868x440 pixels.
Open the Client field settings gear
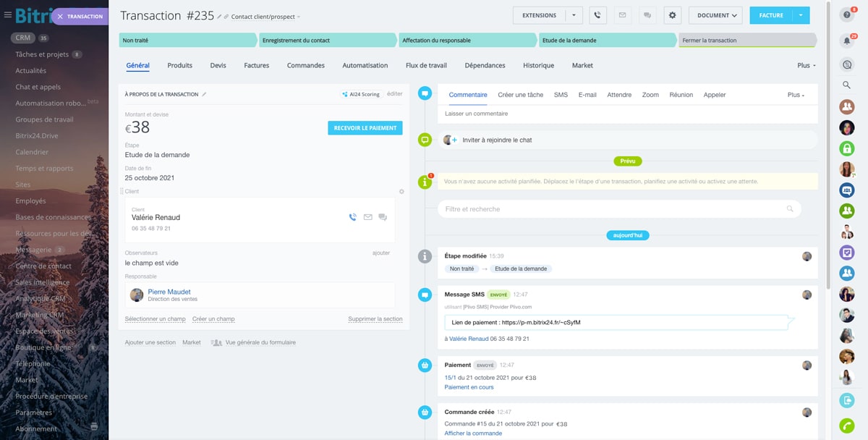[x=401, y=192]
